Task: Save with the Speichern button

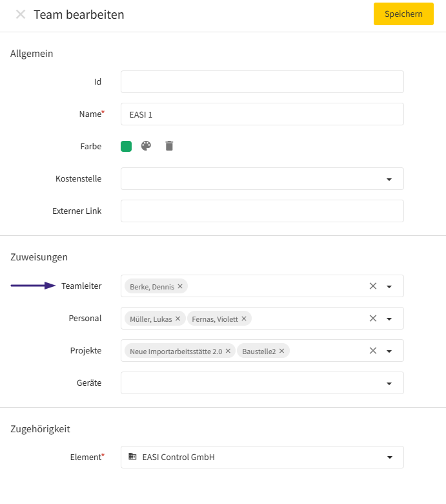Action: (x=403, y=14)
